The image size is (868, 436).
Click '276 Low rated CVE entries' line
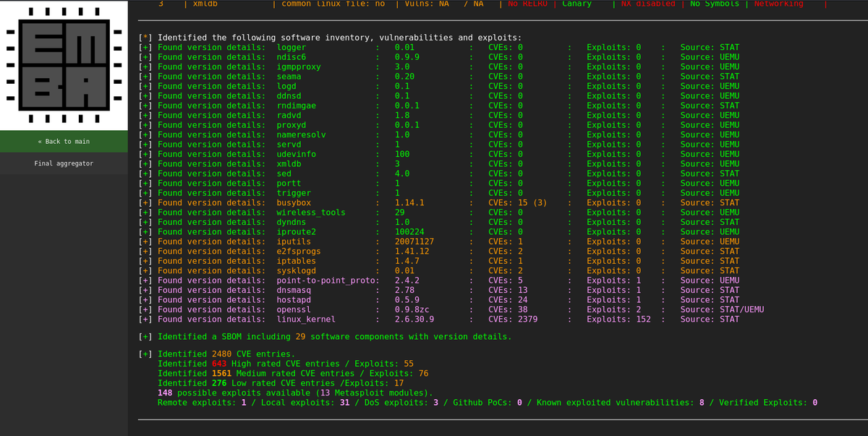coord(281,383)
